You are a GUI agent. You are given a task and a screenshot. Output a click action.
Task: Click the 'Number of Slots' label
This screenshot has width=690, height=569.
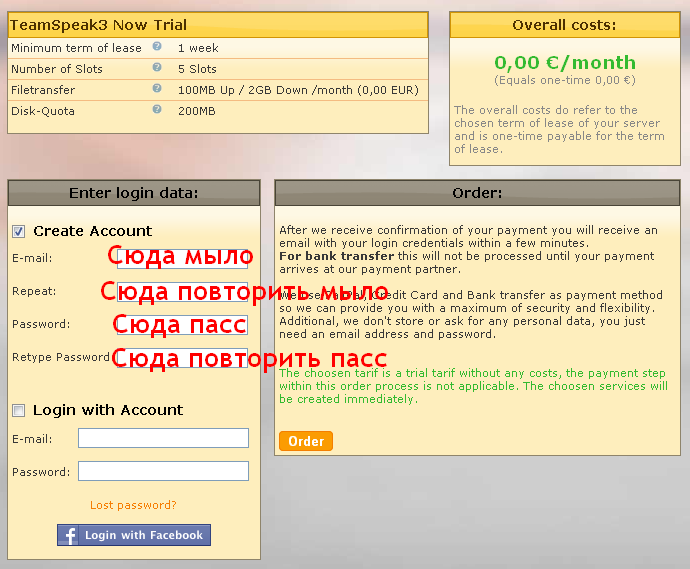(x=57, y=69)
